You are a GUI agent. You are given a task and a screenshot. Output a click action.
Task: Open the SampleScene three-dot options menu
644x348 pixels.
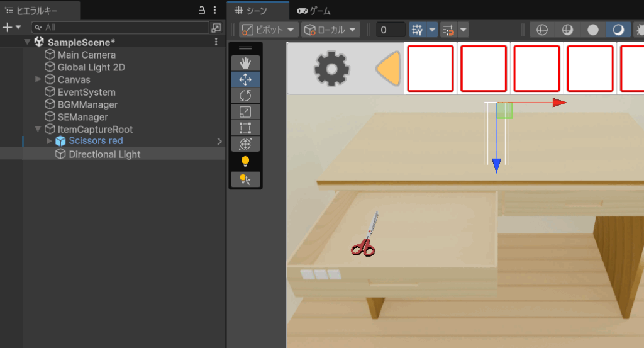pyautogui.click(x=216, y=42)
